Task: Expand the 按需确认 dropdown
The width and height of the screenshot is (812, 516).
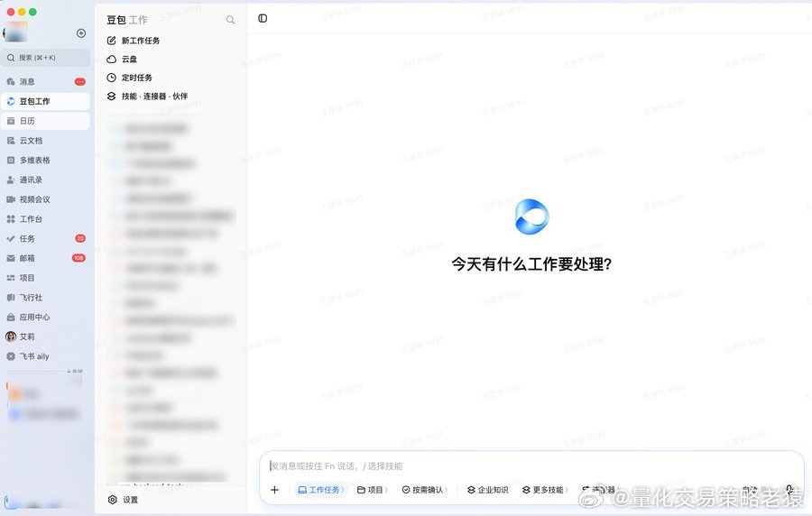Action: tap(425, 490)
